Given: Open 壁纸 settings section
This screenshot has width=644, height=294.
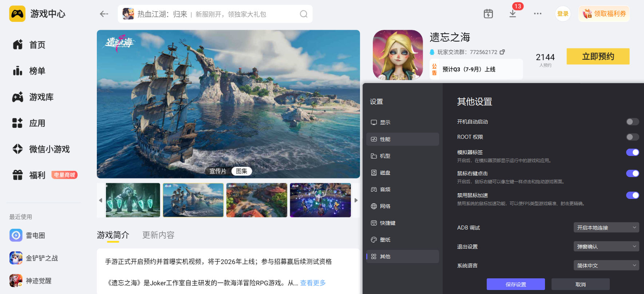Looking at the screenshot, I should coord(403,240).
